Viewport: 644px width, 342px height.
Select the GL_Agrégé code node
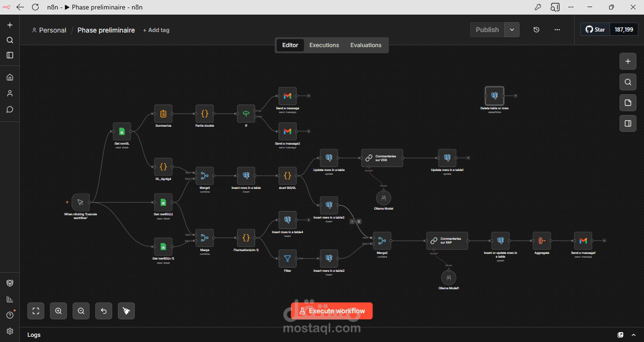(x=163, y=167)
